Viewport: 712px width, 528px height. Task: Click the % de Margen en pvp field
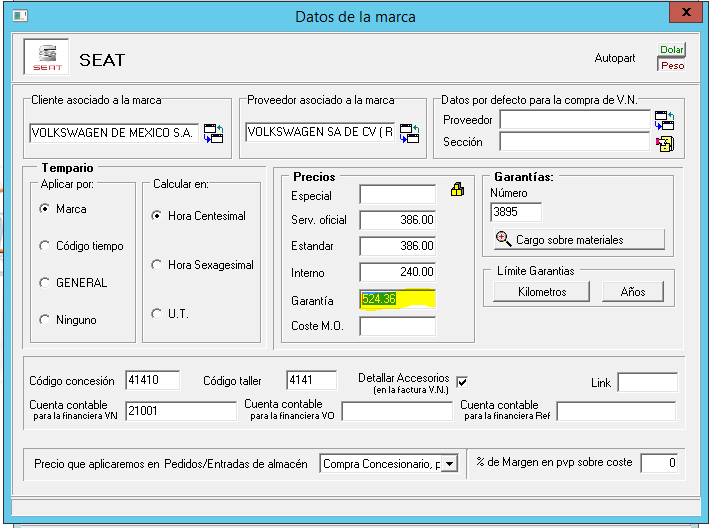tap(659, 463)
